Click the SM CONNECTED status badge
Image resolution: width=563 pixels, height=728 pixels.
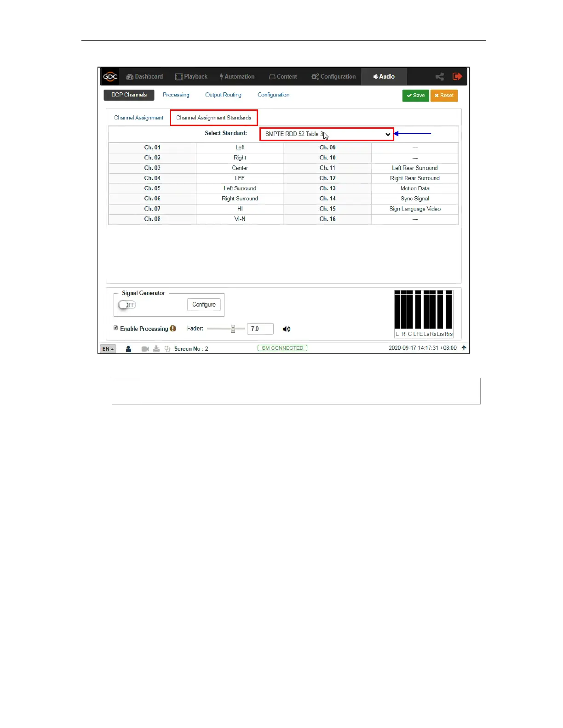[x=282, y=348]
